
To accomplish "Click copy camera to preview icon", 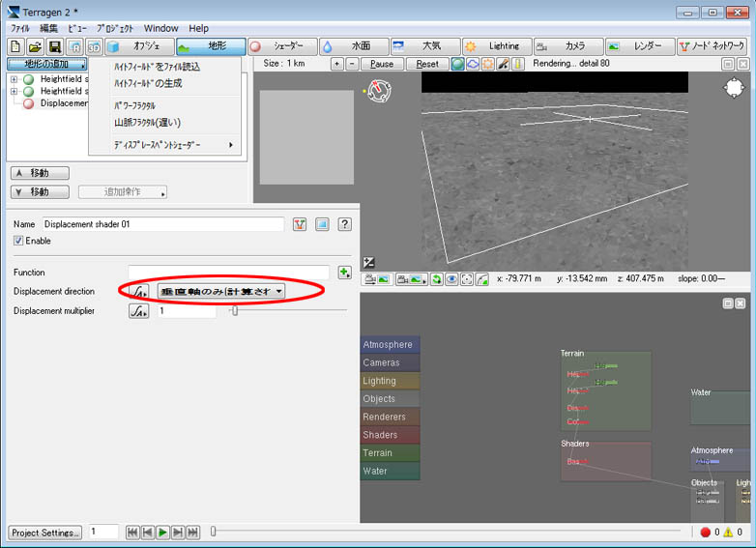I will [377, 279].
